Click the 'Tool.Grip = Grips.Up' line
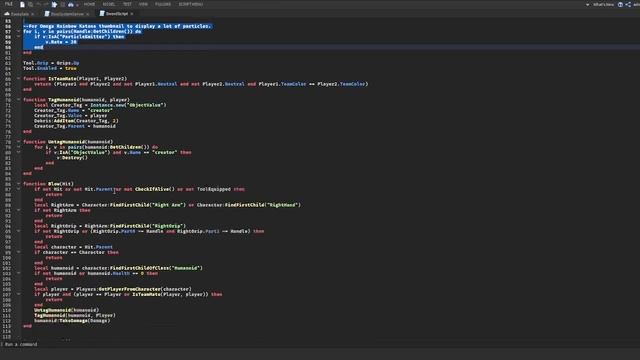This screenshot has height=360, width=640. (51, 63)
